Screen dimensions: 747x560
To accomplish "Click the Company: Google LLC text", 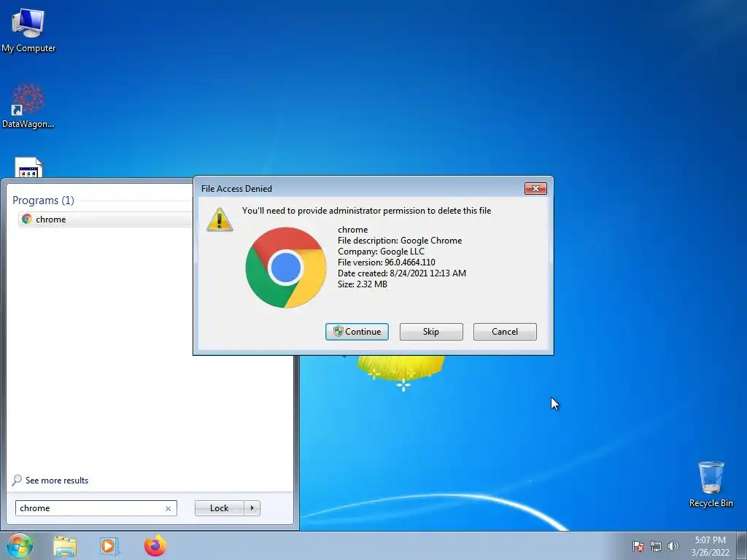I will 381,252.
